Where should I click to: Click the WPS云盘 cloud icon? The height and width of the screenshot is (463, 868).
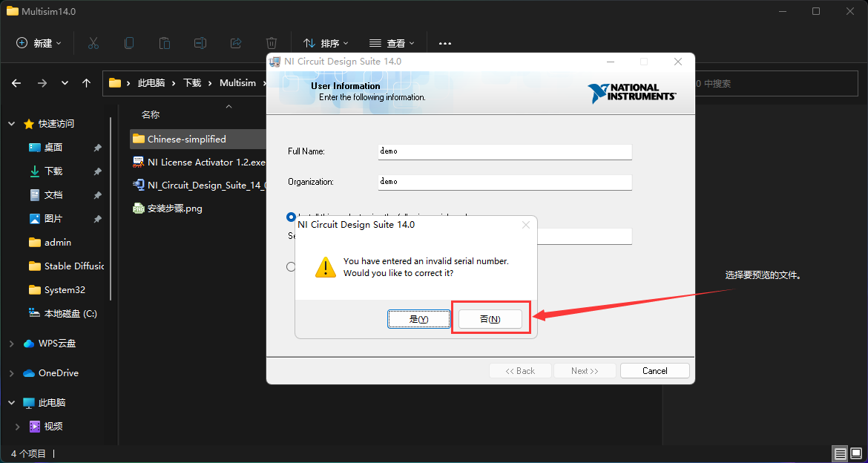pyautogui.click(x=29, y=344)
